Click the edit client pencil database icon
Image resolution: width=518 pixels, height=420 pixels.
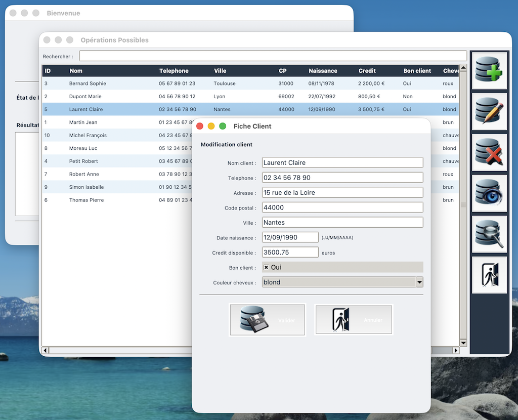(489, 112)
